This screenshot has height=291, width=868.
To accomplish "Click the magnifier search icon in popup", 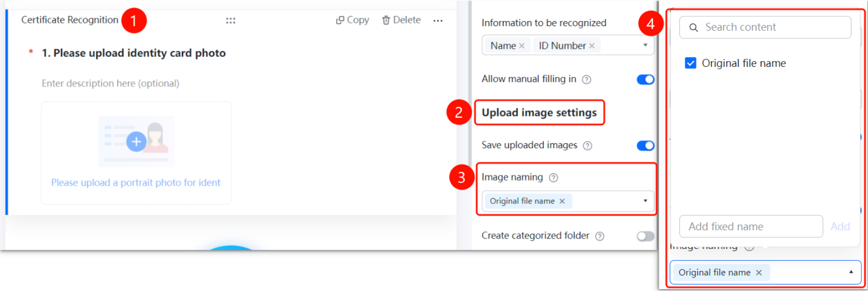I will pyautogui.click(x=693, y=28).
